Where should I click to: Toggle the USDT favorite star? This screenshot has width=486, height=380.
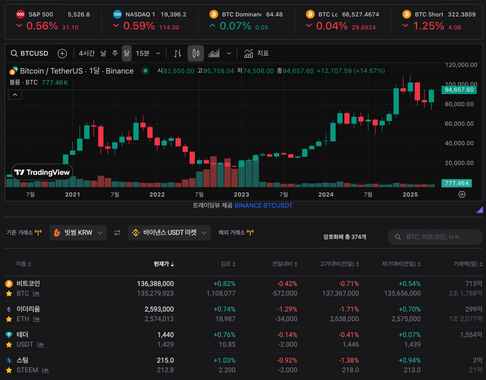coord(9,345)
